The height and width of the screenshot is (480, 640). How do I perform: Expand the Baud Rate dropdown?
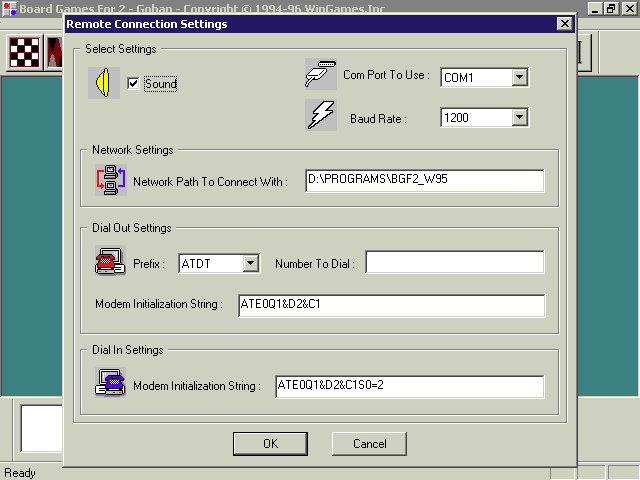click(x=518, y=118)
